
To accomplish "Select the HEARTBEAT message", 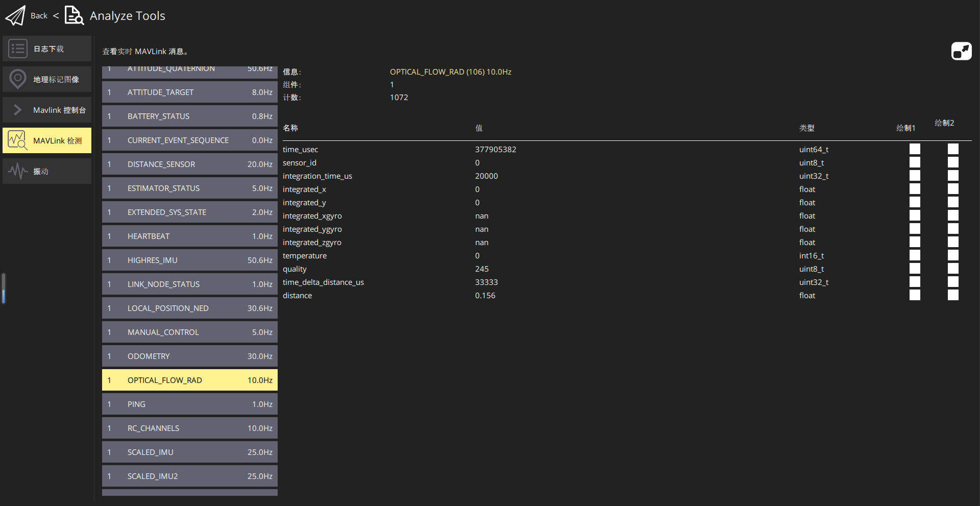I will [x=189, y=236].
